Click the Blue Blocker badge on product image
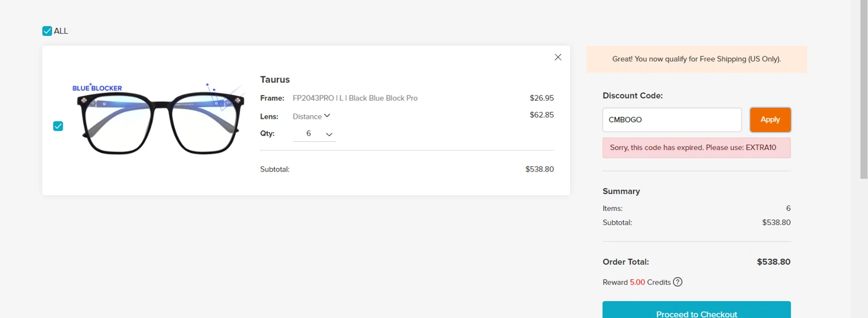 [x=97, y=88]
